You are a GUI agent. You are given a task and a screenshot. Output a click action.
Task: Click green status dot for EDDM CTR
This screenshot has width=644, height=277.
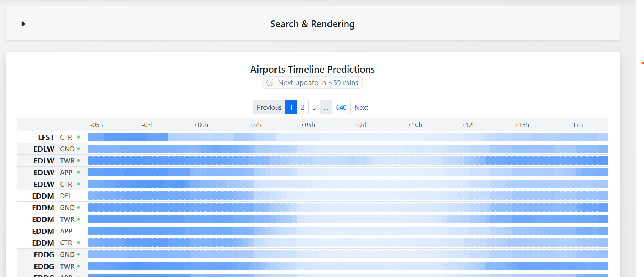coord(78,243)
